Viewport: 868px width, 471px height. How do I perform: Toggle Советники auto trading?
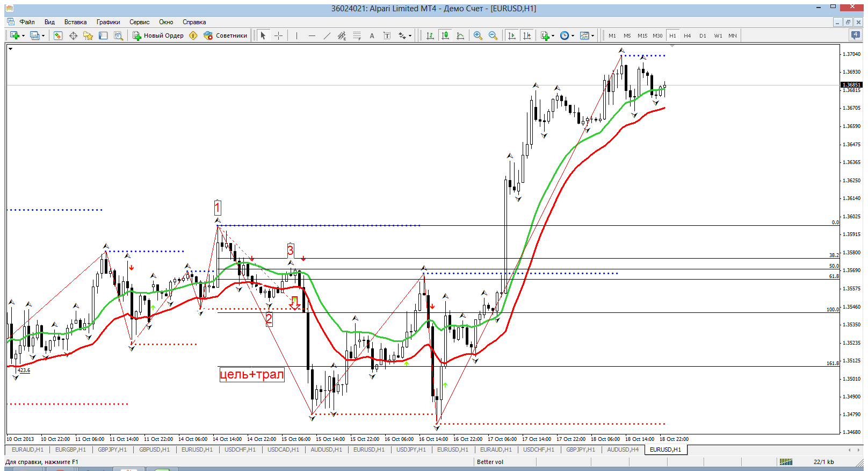pos(225,35)
